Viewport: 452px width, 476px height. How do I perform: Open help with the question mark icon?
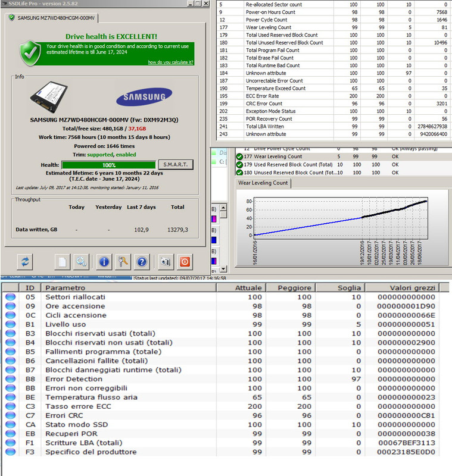(142, 262)
